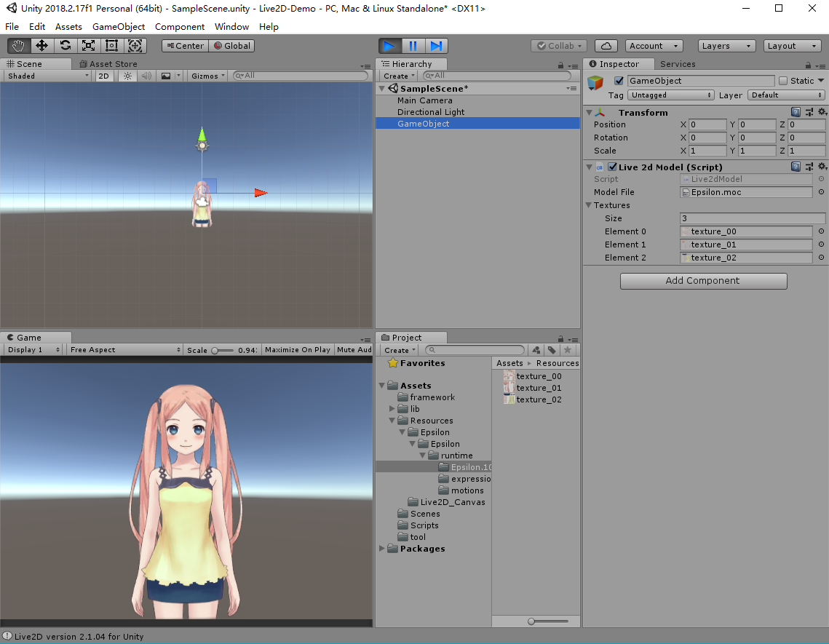Open the Shaded draw mode dropdown
Viewport: 829px width, 644px height.
47,76
